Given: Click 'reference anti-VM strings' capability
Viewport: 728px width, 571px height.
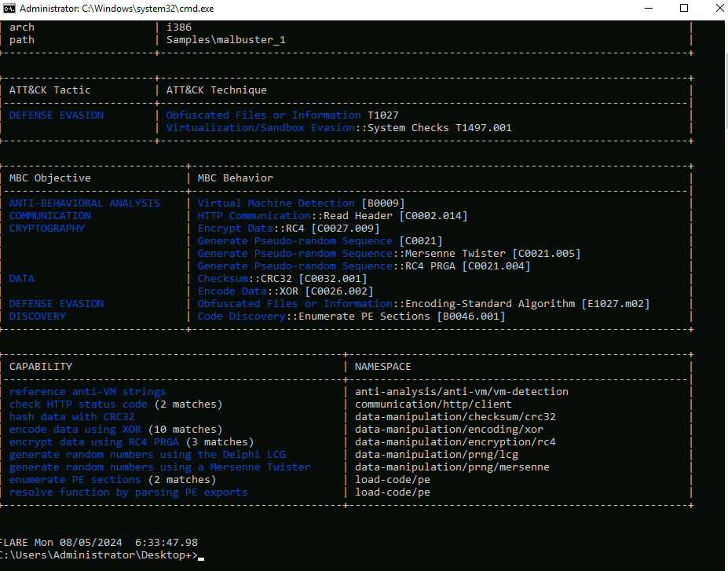Looking at the screenshot, I should click(87, 392).
